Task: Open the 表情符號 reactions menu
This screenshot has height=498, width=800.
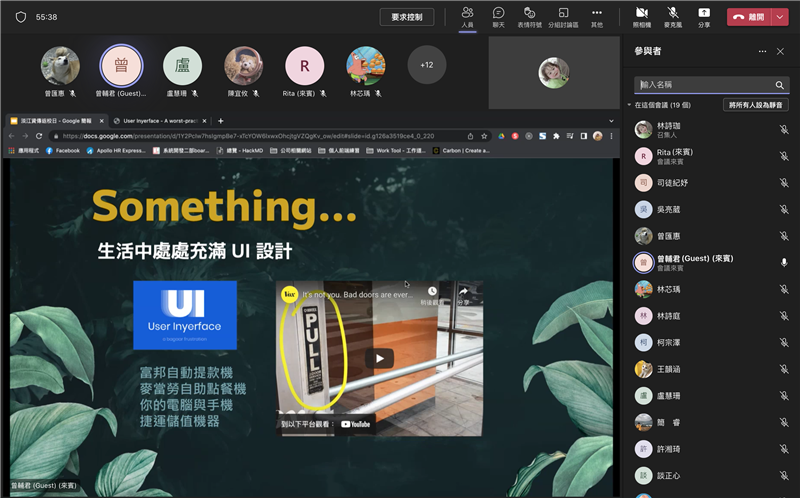Action: [x=529, y=16]
